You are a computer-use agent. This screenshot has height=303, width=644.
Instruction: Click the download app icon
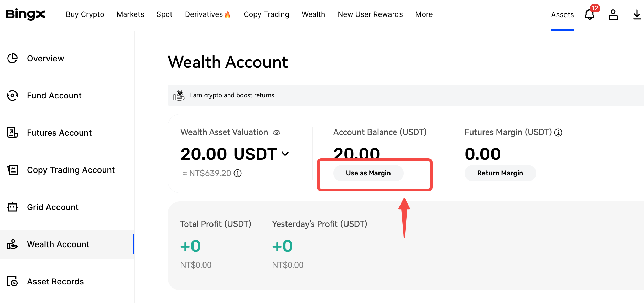coord(637,14)
